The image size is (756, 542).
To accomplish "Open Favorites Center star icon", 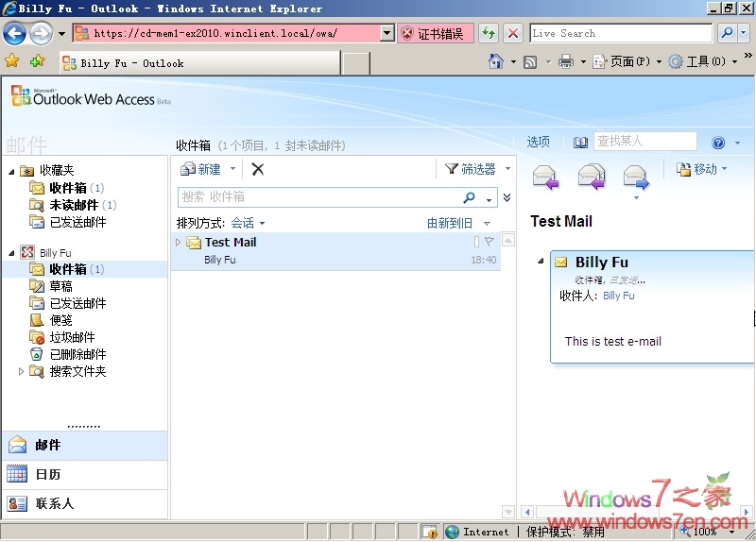I will (x=12, y=61).
